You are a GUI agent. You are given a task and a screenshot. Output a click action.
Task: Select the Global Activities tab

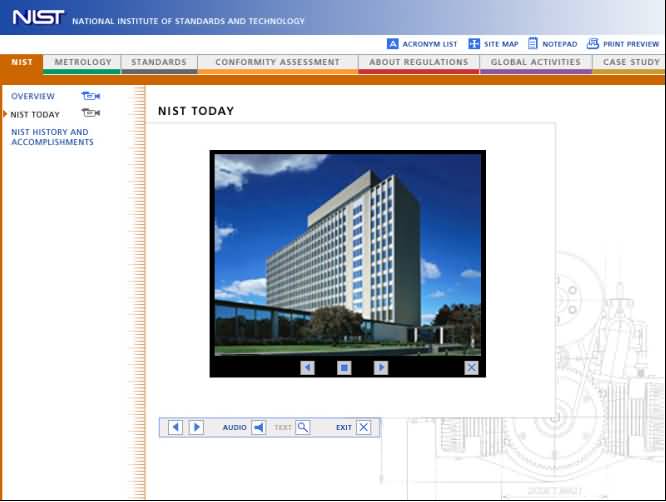tap(535, 62)
